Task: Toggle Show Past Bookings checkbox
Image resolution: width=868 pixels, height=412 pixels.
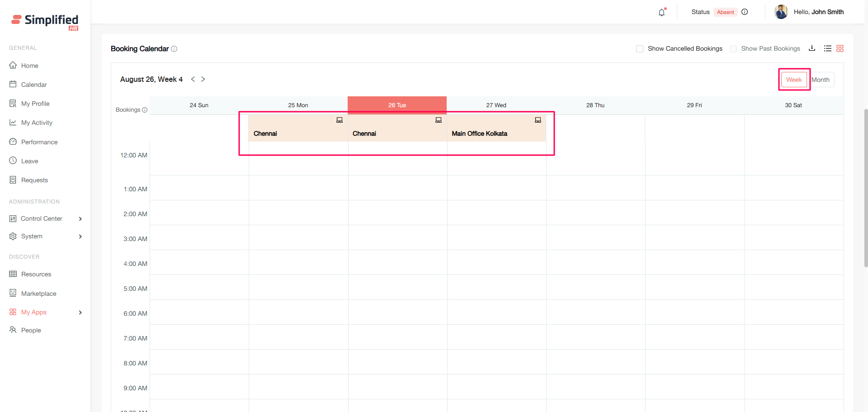Action: click(733, 49)
